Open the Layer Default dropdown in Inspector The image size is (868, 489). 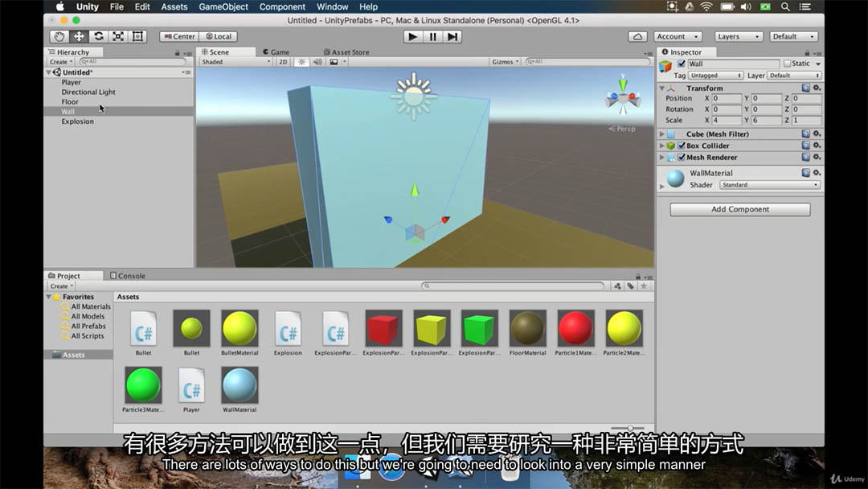(x=794, y=76)
